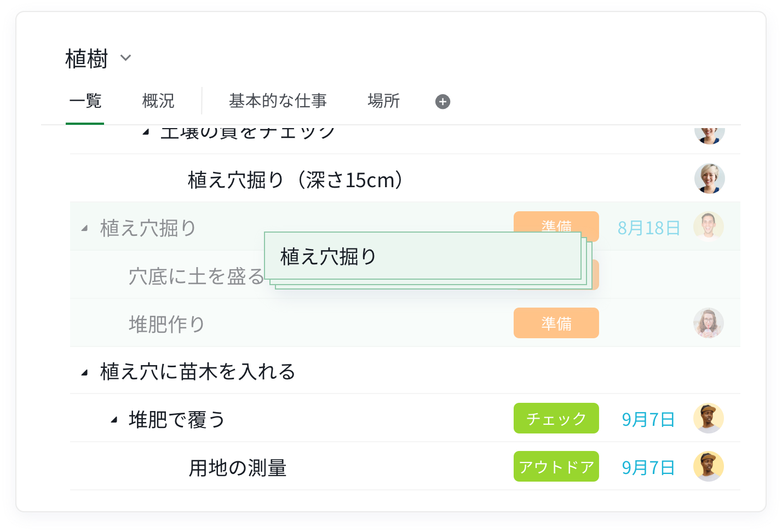
Task: Switch to the 一覧 tab
Action: click(x=85, y=101)
